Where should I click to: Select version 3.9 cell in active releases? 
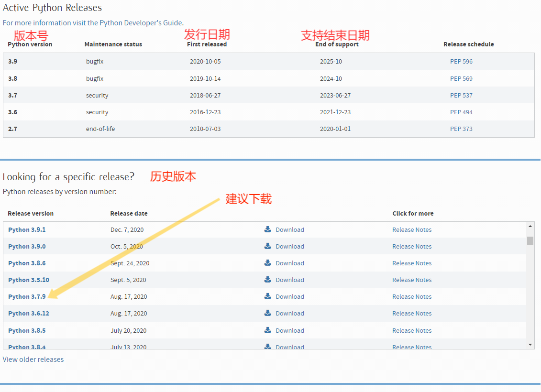click(12, 61)
